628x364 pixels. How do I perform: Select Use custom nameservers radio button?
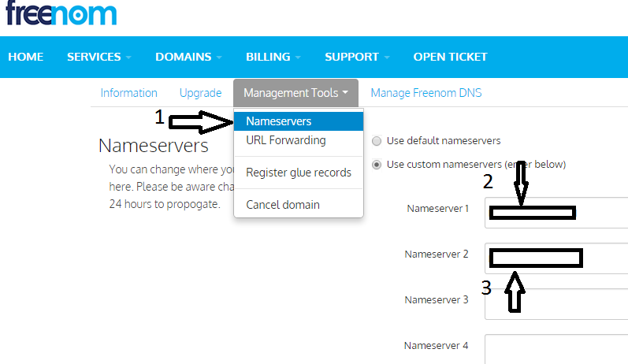[377, 165]
